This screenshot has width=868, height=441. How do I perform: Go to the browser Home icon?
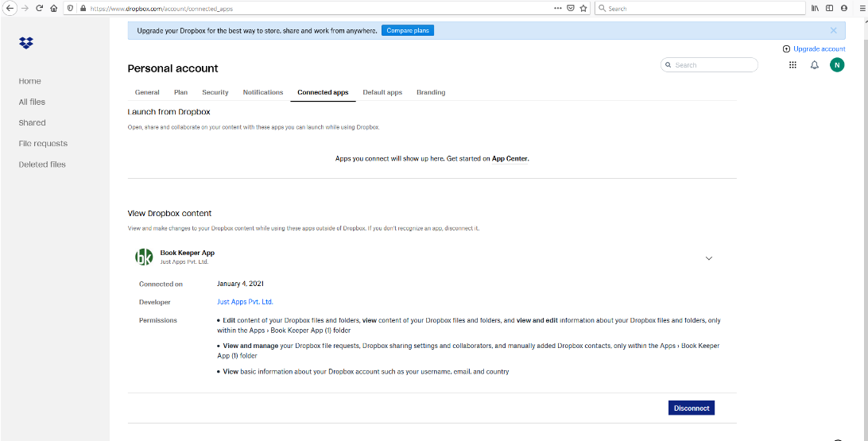pos(54,8)
